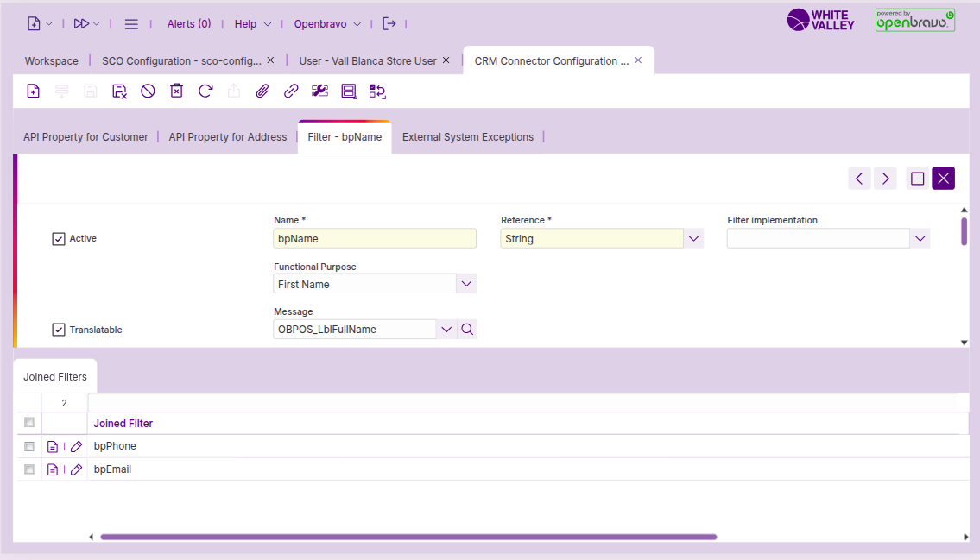
Task: Delete the current record via trash icon
Action: click(176, 91)
